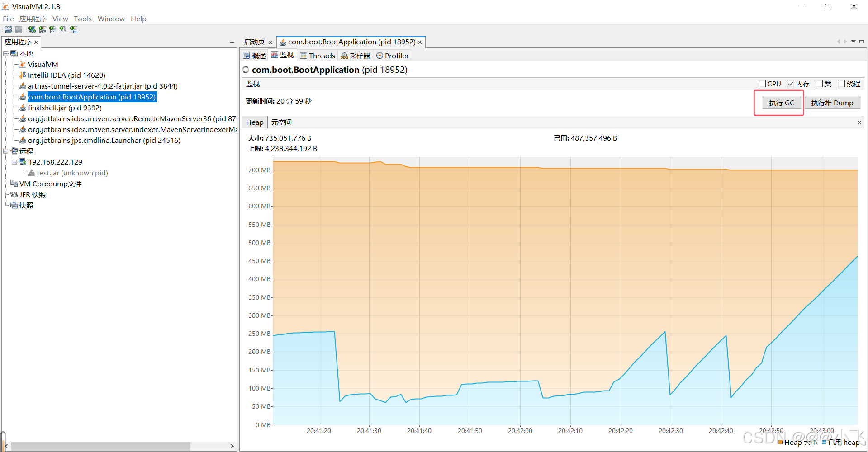Close the Heap graph panel

pyautogui.click(x=859, y=122)
